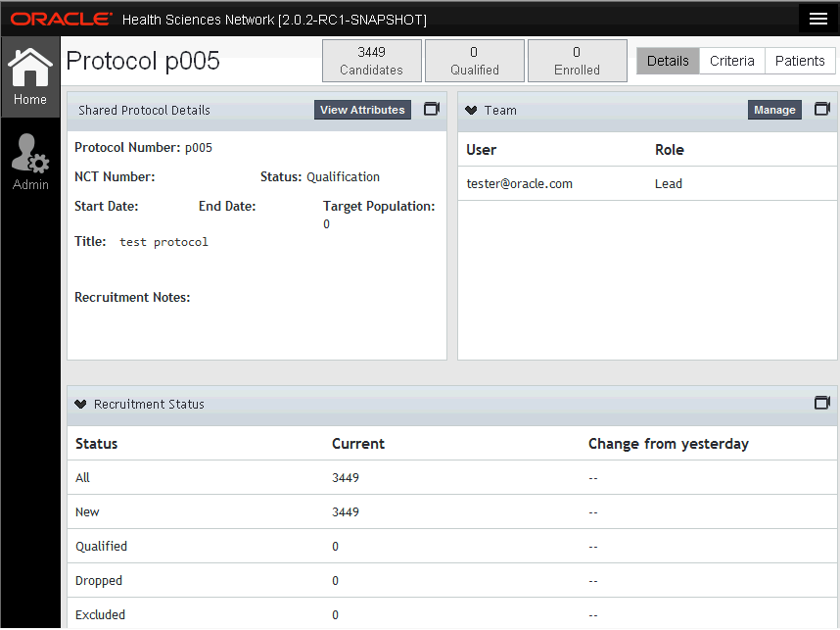840x630 pixels.
Task: Maximize the Recruitment Status panel
Action: [x=822, y=403]
